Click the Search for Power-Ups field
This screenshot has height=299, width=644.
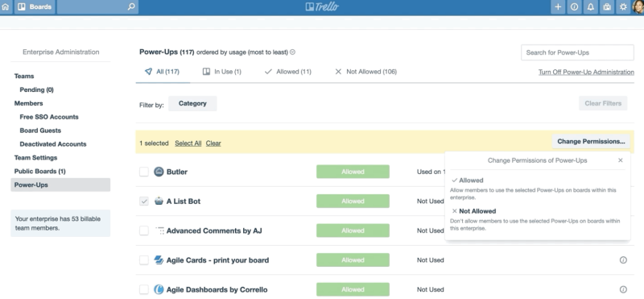[577, 52]
